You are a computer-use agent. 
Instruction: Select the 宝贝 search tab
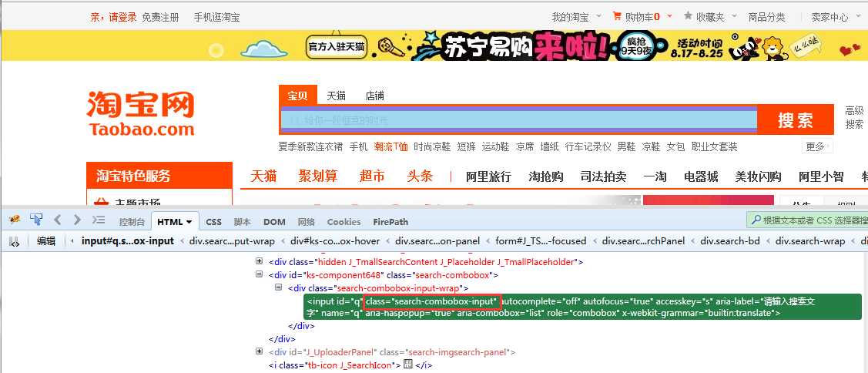[x=298, y=96]
